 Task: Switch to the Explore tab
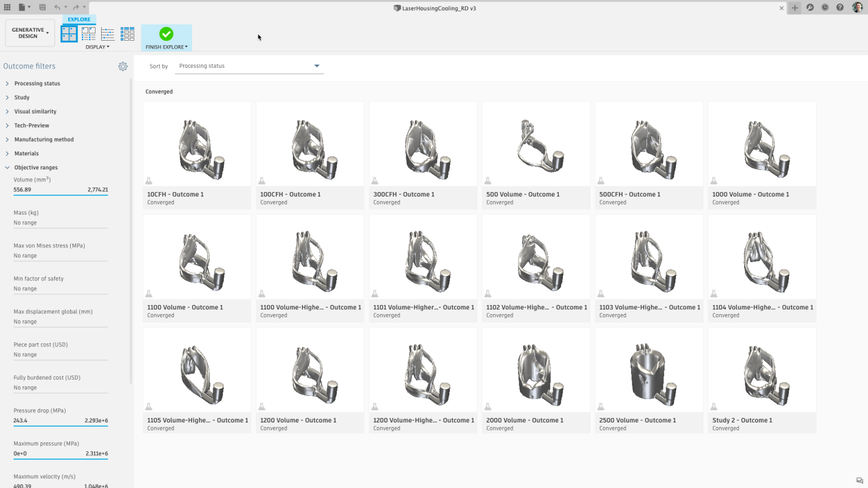coord(79,19)
